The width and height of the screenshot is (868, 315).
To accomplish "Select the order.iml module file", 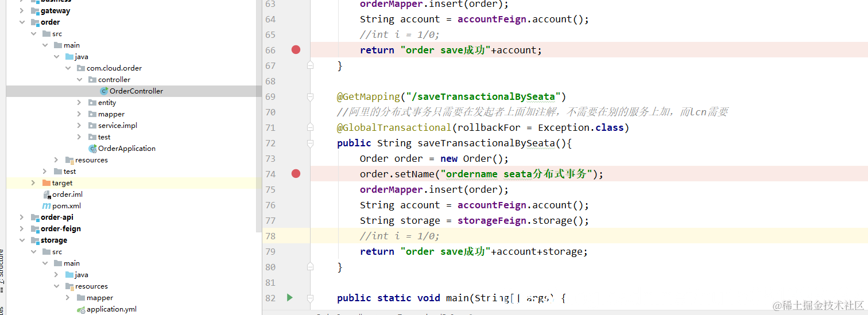I will point(67,194).
